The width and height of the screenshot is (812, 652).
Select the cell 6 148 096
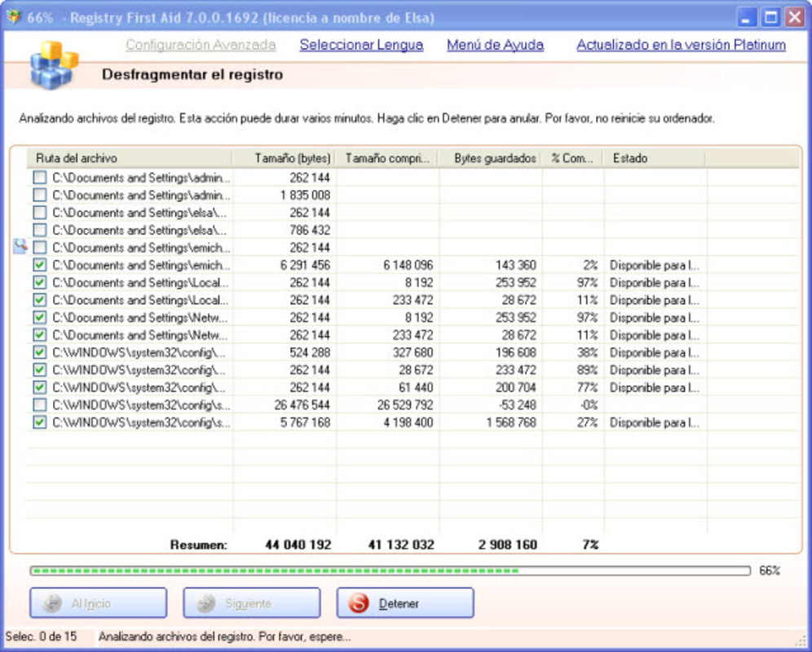point(408,265)
